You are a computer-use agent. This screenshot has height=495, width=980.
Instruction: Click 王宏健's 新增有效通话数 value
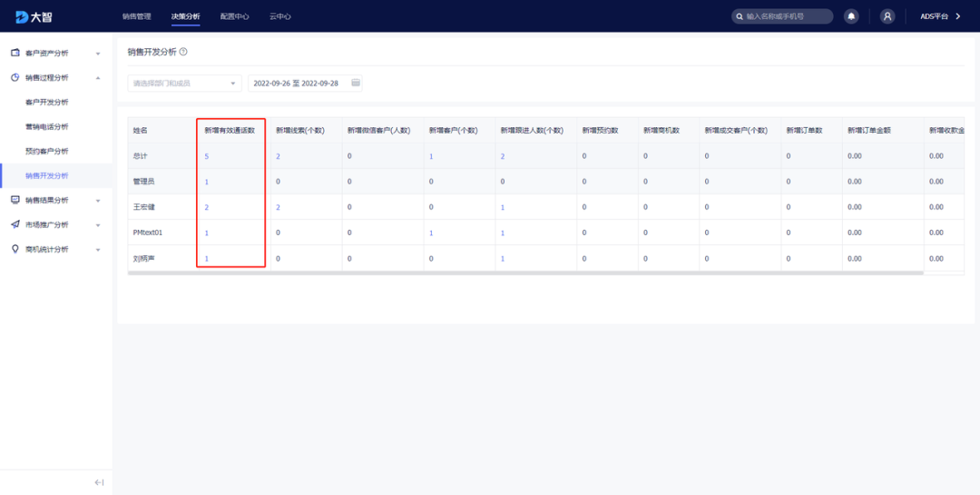(x=207, y=207)
